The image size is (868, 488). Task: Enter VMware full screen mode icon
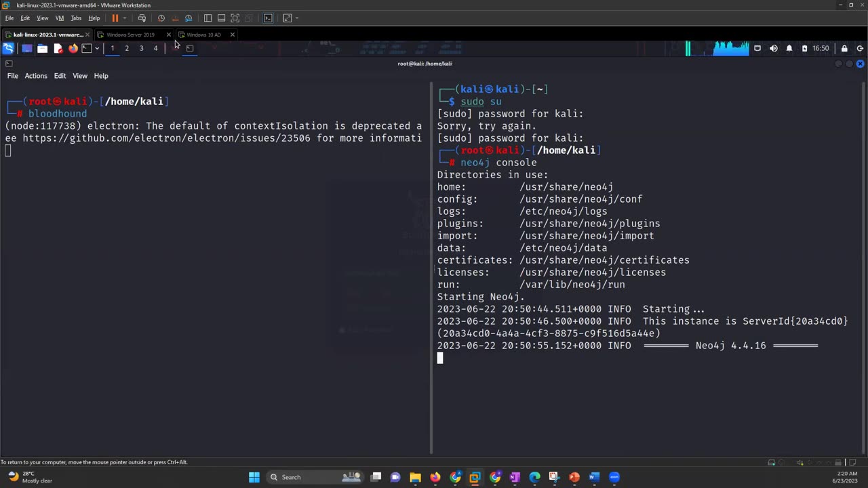(235, 18)
